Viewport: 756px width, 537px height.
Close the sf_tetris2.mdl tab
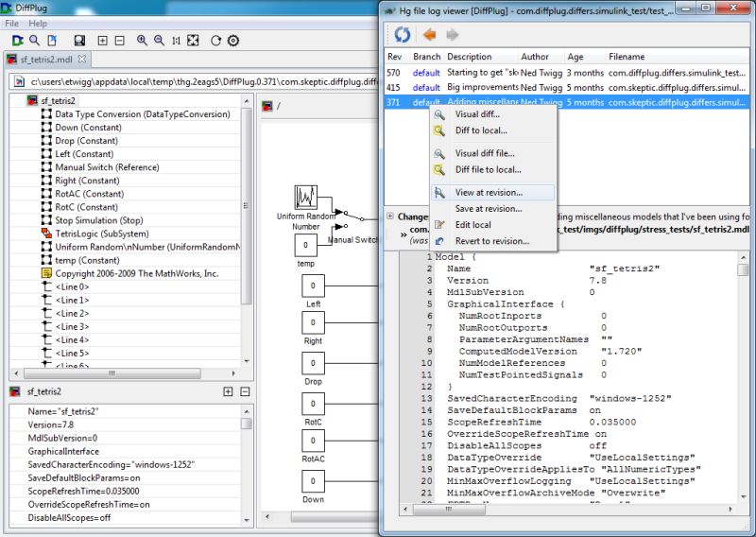click(x=82, y=59)
